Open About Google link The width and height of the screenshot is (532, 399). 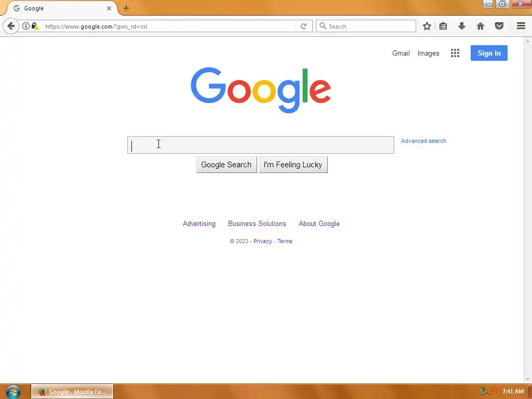point(319,223)
